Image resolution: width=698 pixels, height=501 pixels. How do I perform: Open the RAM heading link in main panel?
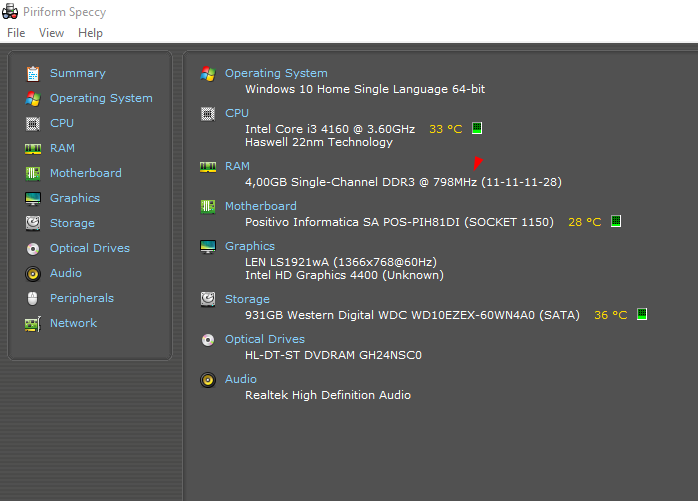point(237,166)
